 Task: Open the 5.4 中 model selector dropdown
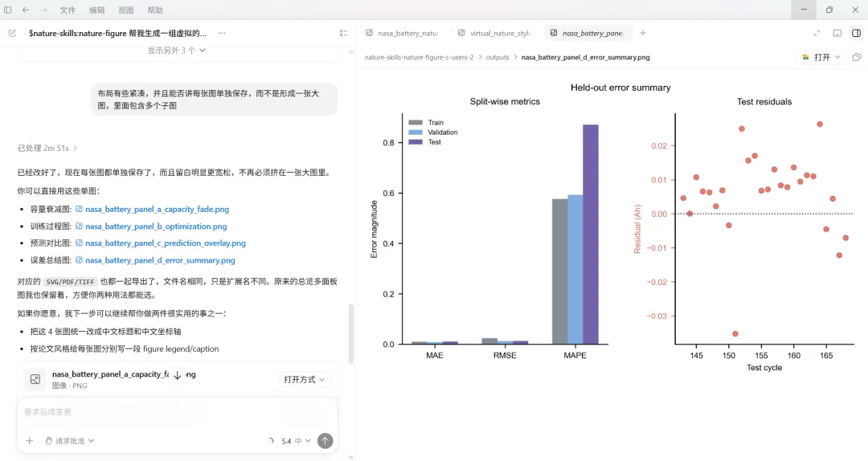(x=296, y=441)
